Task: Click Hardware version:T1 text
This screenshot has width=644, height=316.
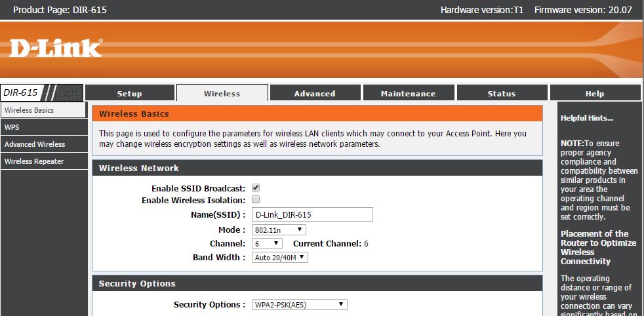Action: click(482, 10)
